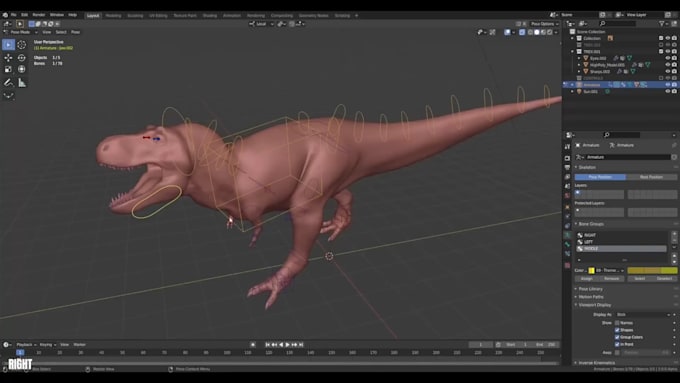Open the Output properties tab icon
Image resolution: width=680 pixels, height=383 pixels.
[x=567, y=167]
